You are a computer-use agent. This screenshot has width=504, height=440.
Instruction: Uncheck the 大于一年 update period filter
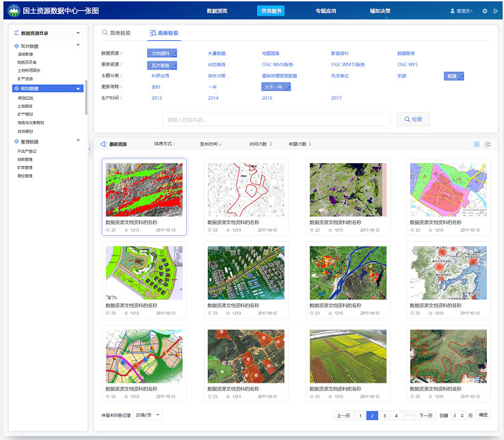(x=276, y=87)
